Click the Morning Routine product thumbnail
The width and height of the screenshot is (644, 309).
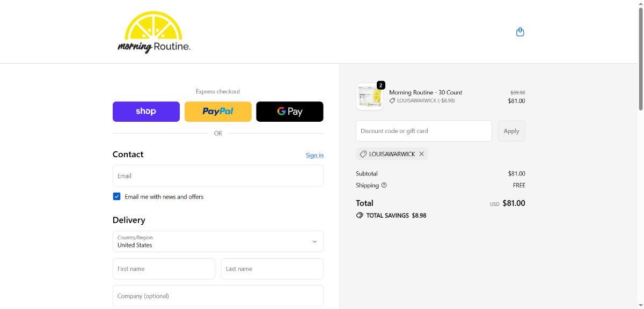(369, 97)
